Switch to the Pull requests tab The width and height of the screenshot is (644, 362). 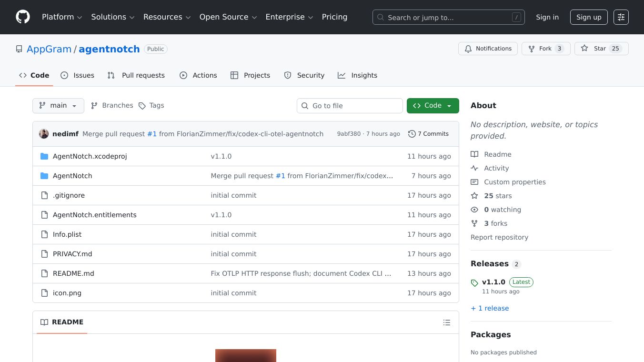tap(136, 75)
